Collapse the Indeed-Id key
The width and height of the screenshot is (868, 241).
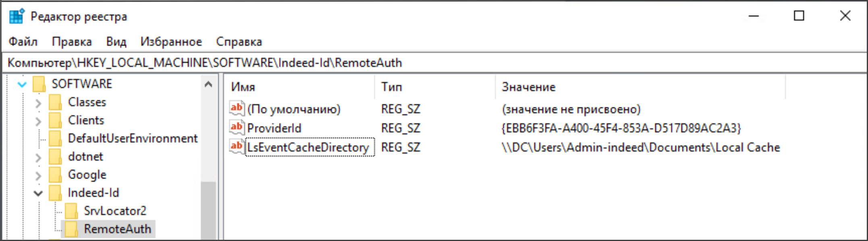click(x=38, y=193)
